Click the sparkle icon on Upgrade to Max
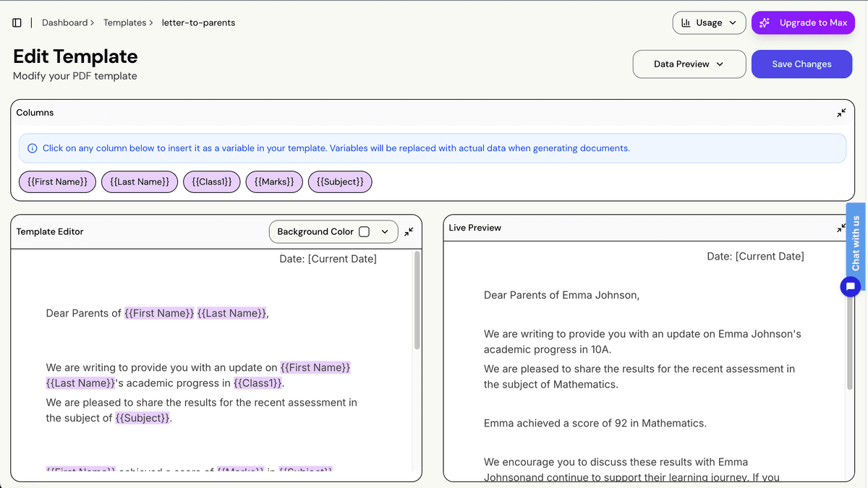This screenshot has height=488, width=868. click(x=765, y=22)
